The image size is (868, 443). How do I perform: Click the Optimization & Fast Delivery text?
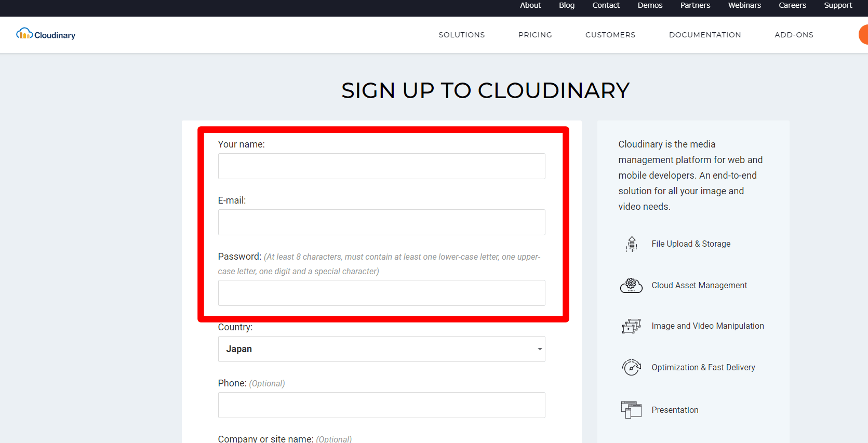pyautogui.click(x=703, y=368)
